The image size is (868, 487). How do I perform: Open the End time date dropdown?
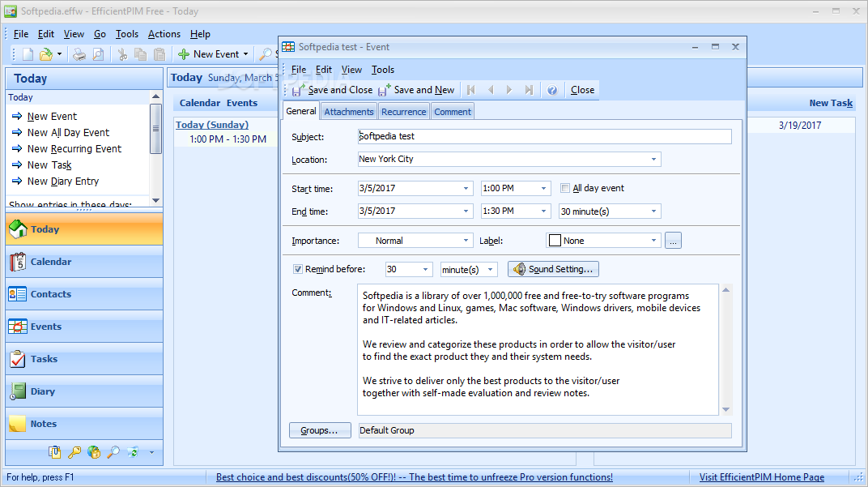click(x=466, y=211)
